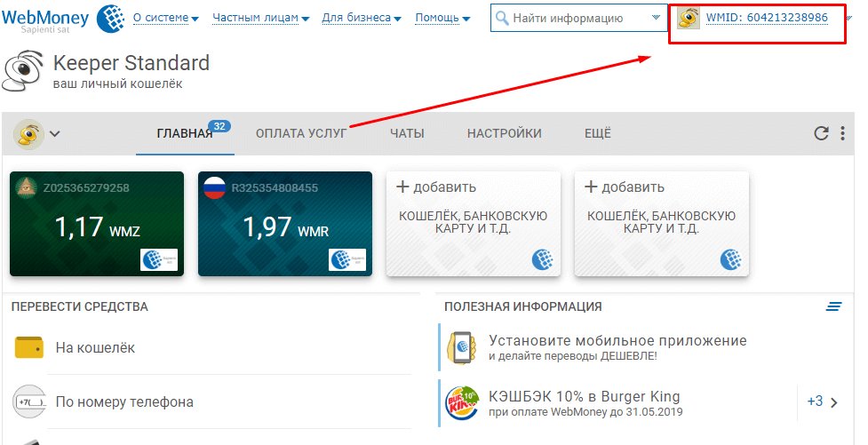Switch to the ОПЛАТА УСЛУГ tab
Image resolution: width=868 pixels, height=445 pixels.
coord(301,133)
